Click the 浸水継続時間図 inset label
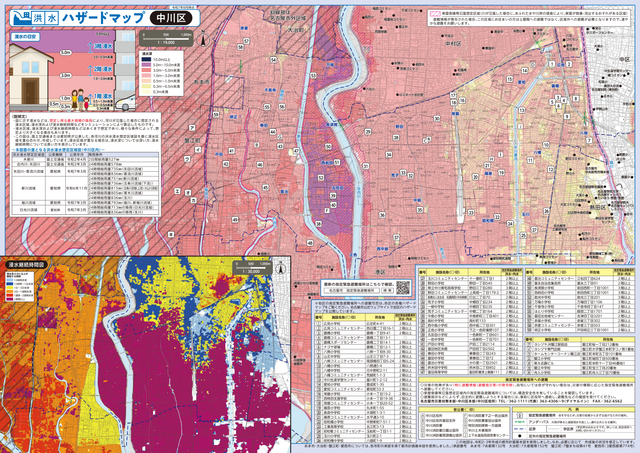Image resolution: width=640 pixels, height=453 pixels. 27,264
